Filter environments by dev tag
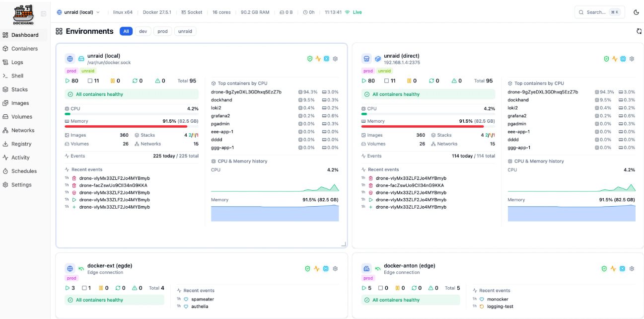Screen dimensions: 644x319 [143, 31]
